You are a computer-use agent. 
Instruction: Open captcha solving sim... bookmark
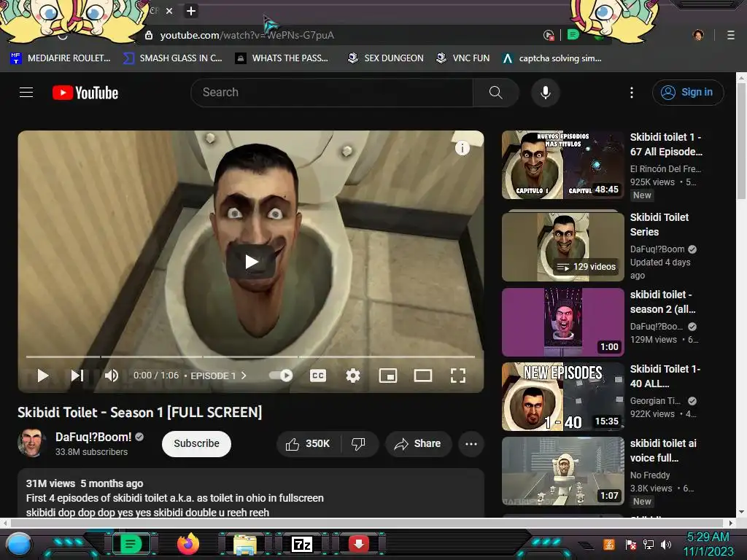pos(552,58)
